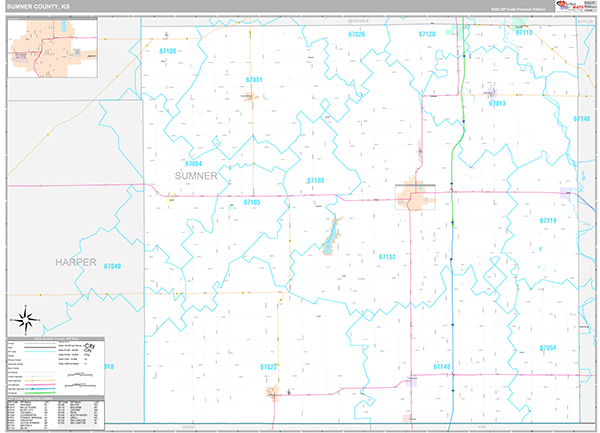600x433 pixels.
Task: Click the Wellington city marker
Action: click(415, 195)
